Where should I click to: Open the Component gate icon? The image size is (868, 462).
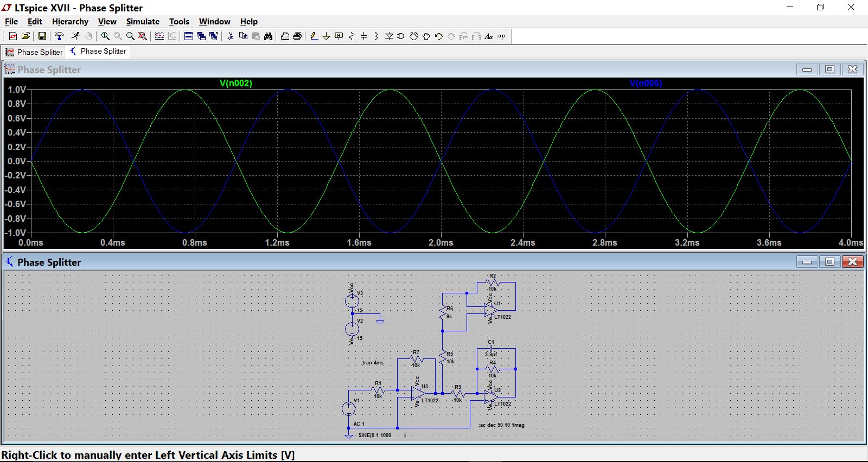pyautogui.click(x=401, y=36)
